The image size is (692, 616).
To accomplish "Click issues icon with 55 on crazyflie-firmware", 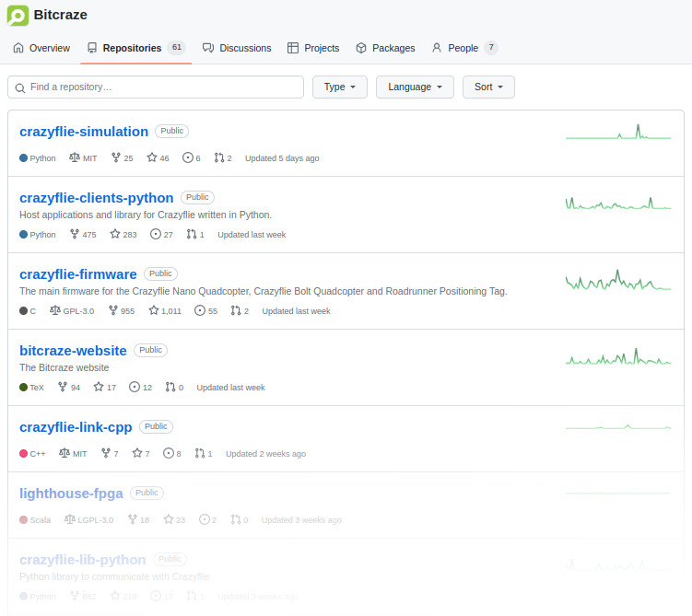I will pos(200,310).
